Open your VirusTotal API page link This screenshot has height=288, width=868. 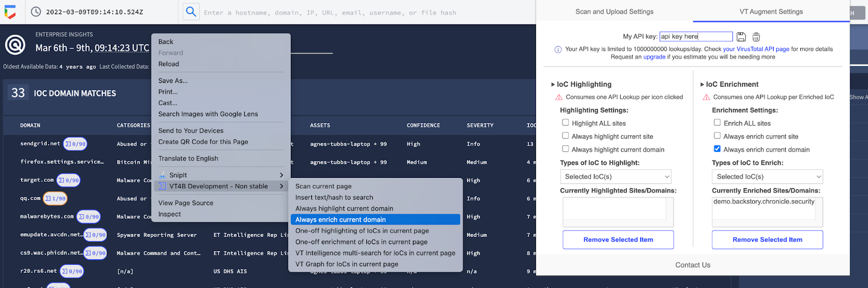pyautogui.click(x=756, y=49)
